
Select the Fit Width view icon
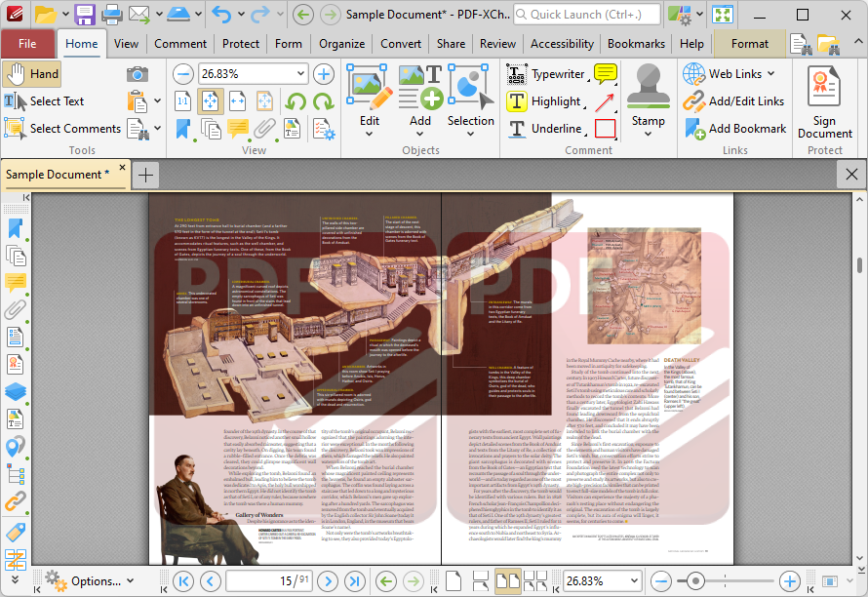pos(238,101)
